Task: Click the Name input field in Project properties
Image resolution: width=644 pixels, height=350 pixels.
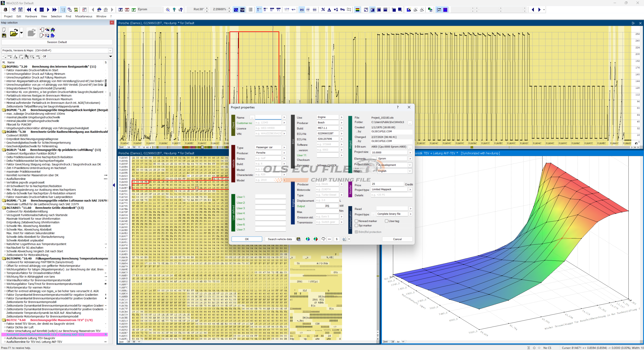Action: (x=268, y=117)
